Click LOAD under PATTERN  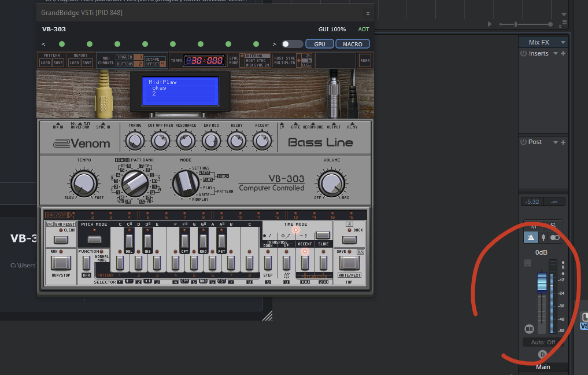45,63
